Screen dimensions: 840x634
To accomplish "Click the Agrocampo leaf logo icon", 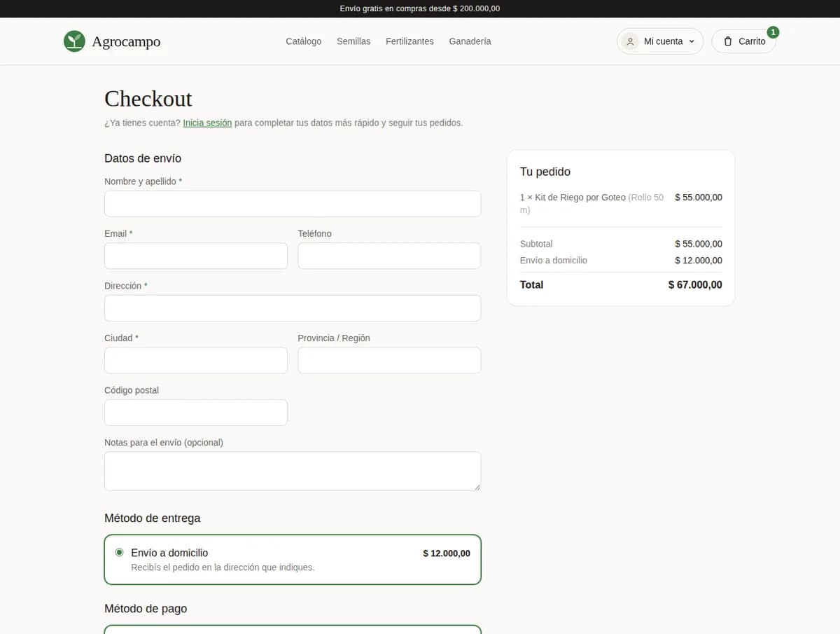I will pyautogui.click(x=74, y=41).
